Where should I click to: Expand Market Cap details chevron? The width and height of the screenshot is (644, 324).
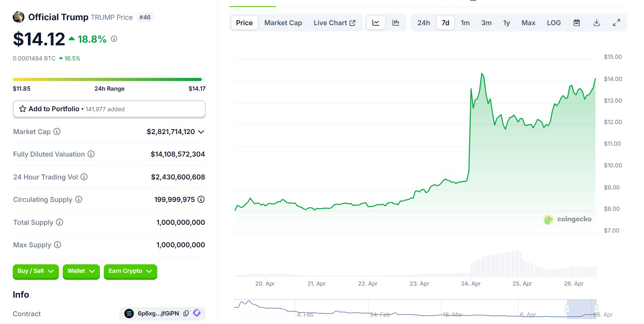[x=201, y=132]
